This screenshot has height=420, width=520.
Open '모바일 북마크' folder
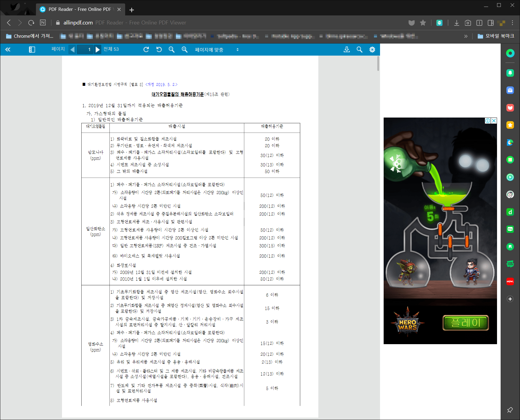pos(496,36)
